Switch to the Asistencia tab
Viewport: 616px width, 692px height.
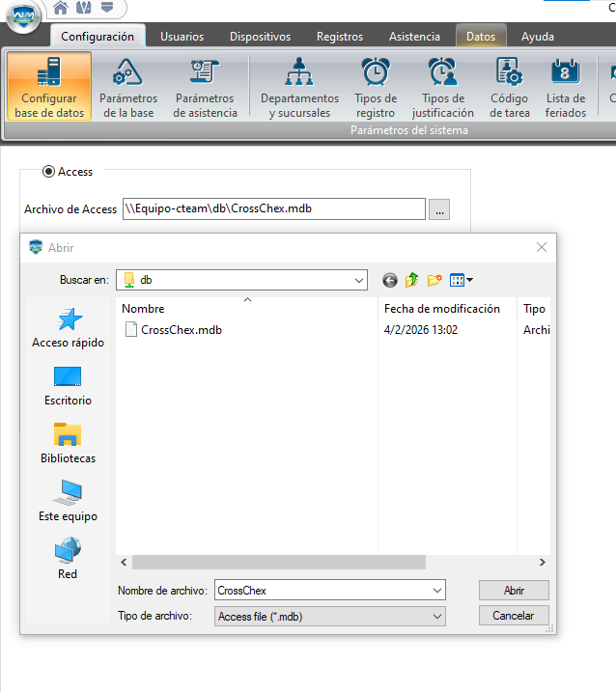pos(414,36)
